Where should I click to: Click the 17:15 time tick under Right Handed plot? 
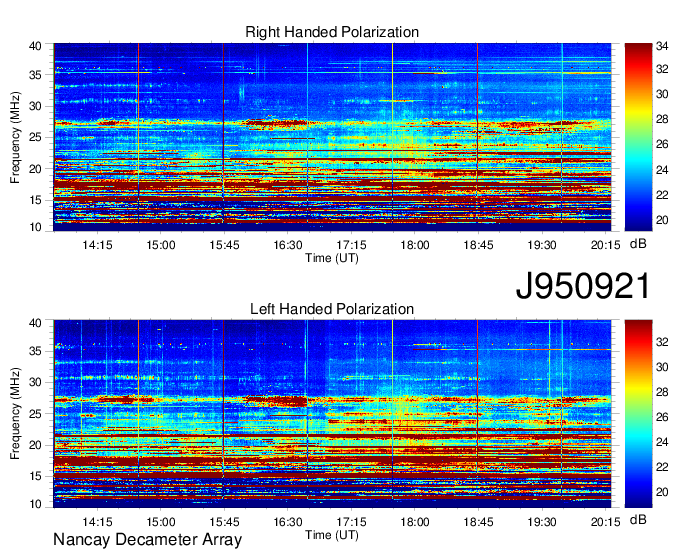351,245
